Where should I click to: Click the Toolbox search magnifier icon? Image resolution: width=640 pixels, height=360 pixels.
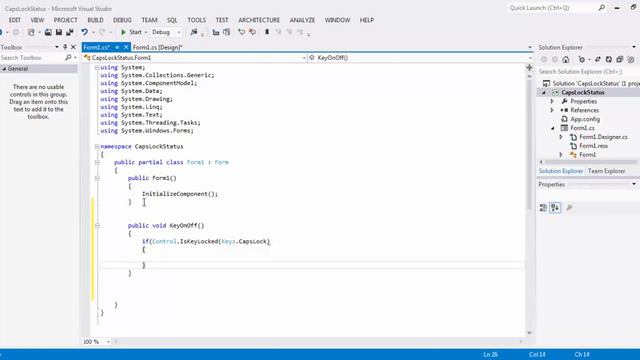68,58
